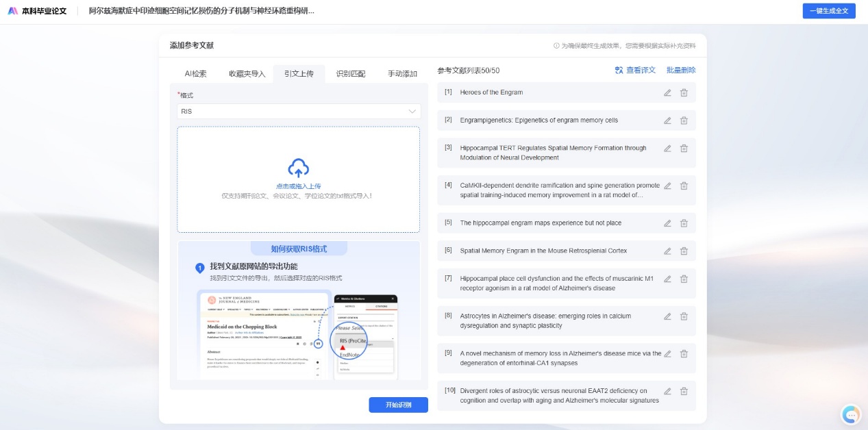Click the RIS export guide thumbnail image
The height and width of the screenshot is (430, 868).
pyautogui.click(x=298, y=332)
